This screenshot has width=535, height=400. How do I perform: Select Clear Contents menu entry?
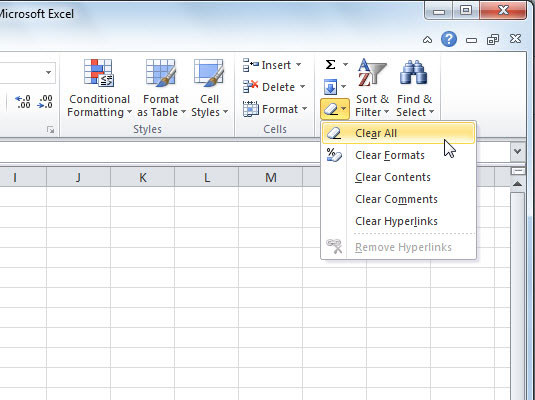[x=398, y=177]
